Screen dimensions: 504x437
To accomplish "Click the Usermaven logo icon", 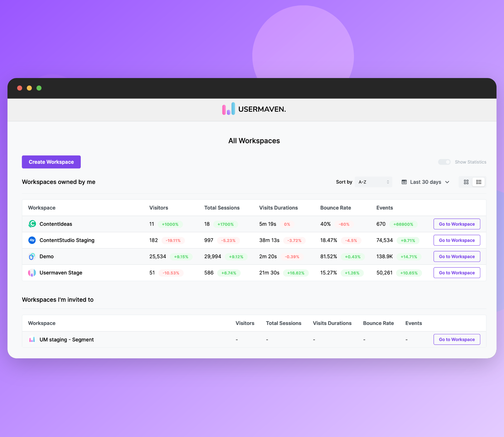I will pyautogui.click(x=229, y=109).
